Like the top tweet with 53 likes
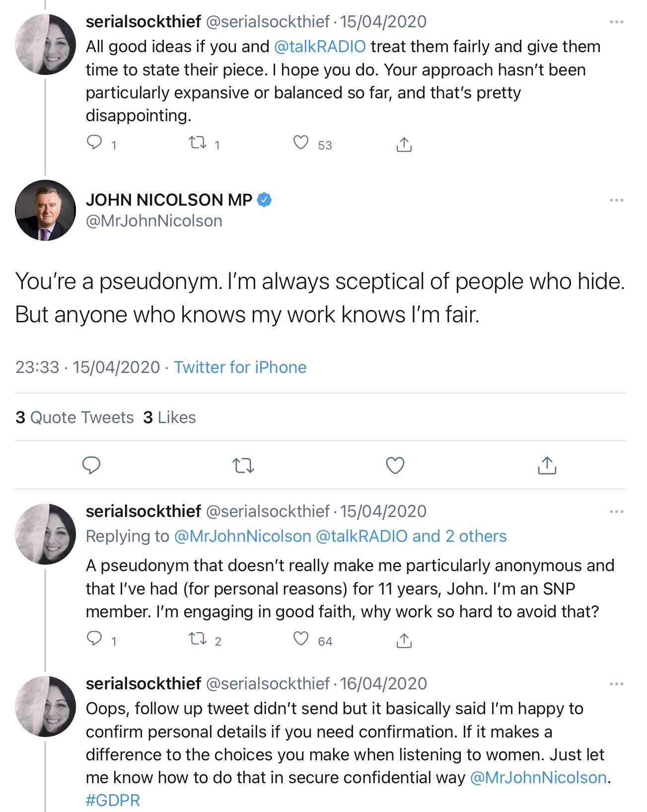This screenshot has height=812, width=647. tap(301, 143)
